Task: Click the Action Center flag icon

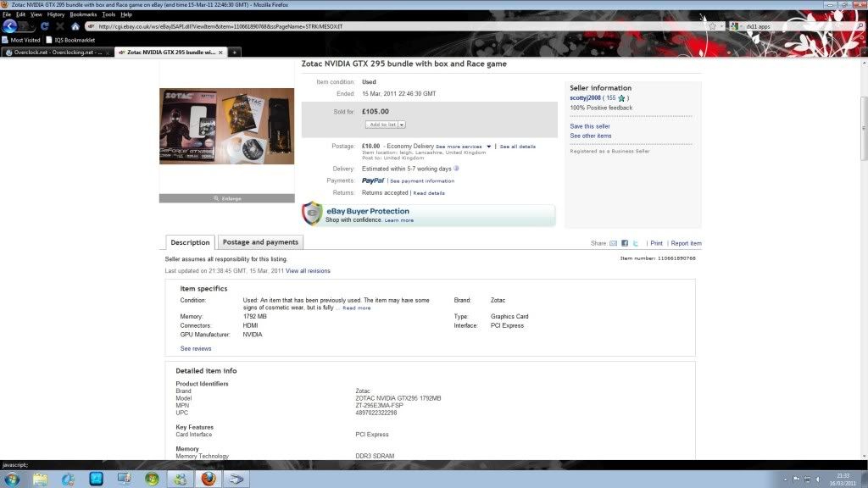Action: pos(796,480)
